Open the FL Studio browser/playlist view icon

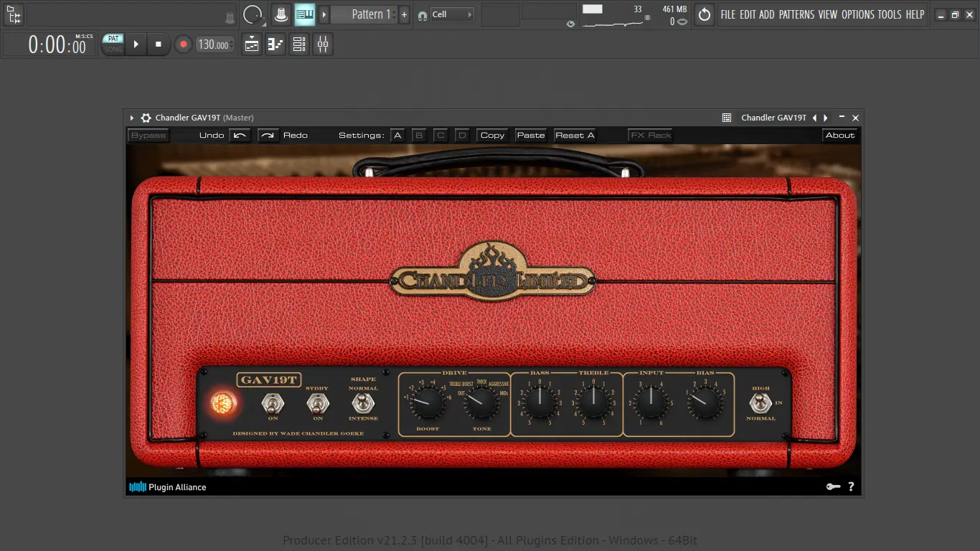(x=14, y=14)
